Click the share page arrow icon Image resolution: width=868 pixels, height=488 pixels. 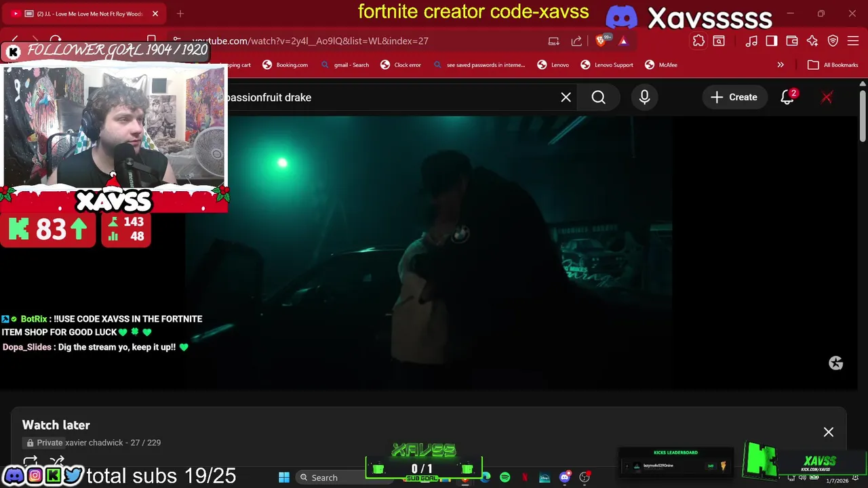576,41
